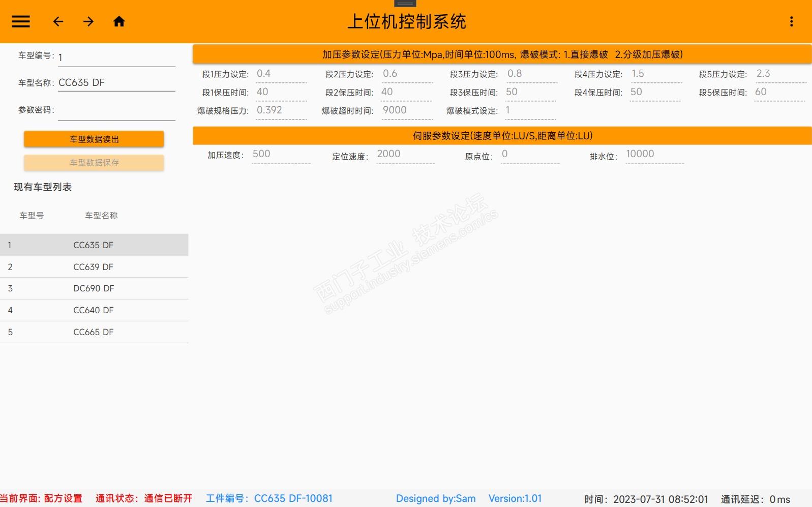Screen dimensions: 812x507
Task: Change 段4保压时间 value
Action: pos(655,93)
